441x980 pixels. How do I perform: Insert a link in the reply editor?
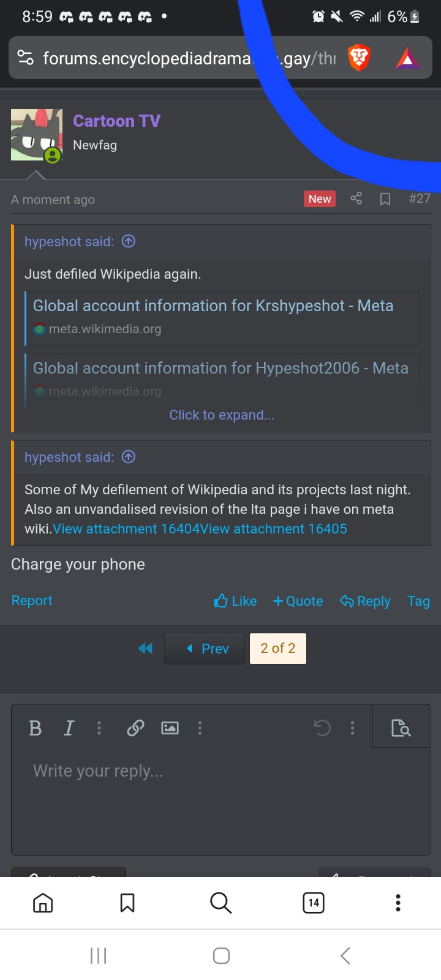click(135, 728)
